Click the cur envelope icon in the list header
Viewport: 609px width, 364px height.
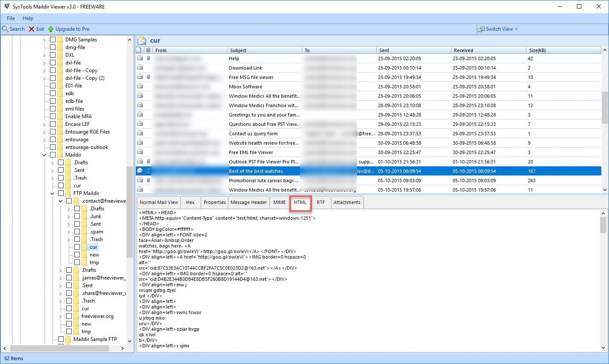(141, 40)
